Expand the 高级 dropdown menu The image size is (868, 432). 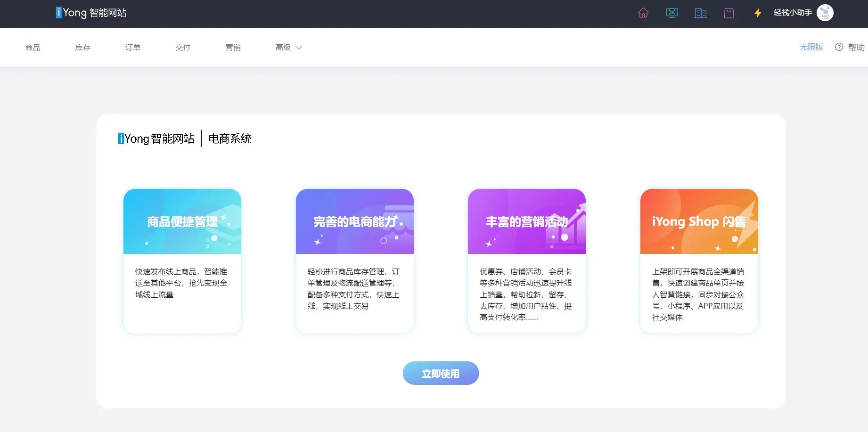(x=287, y=47)
